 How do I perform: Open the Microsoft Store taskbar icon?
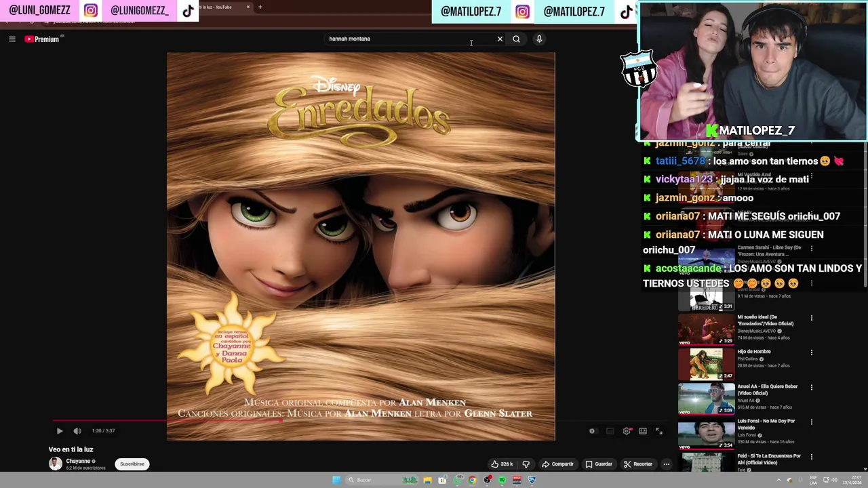tap(442, 480)
